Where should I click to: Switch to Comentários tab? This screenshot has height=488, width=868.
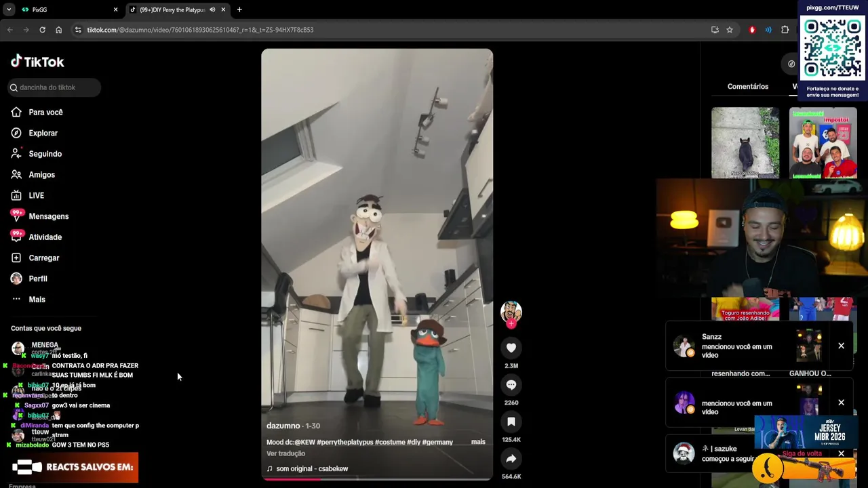[748, 87]
